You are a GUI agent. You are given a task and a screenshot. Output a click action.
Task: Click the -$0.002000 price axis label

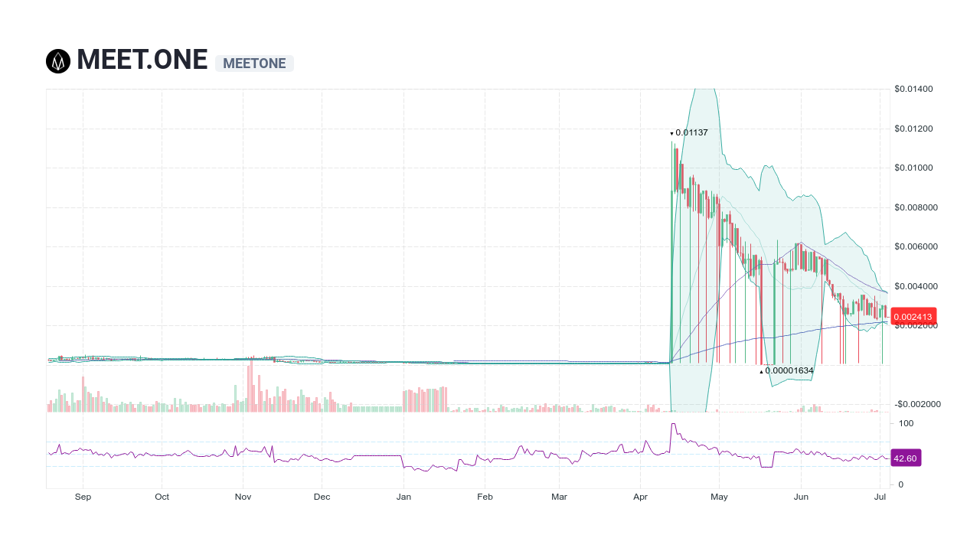coord(918,404)
